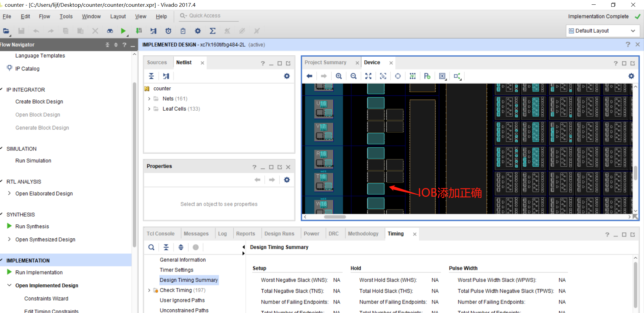Select Design Timing Summary in the report tree
Screen dimensions: 644x313
point(188,280)
